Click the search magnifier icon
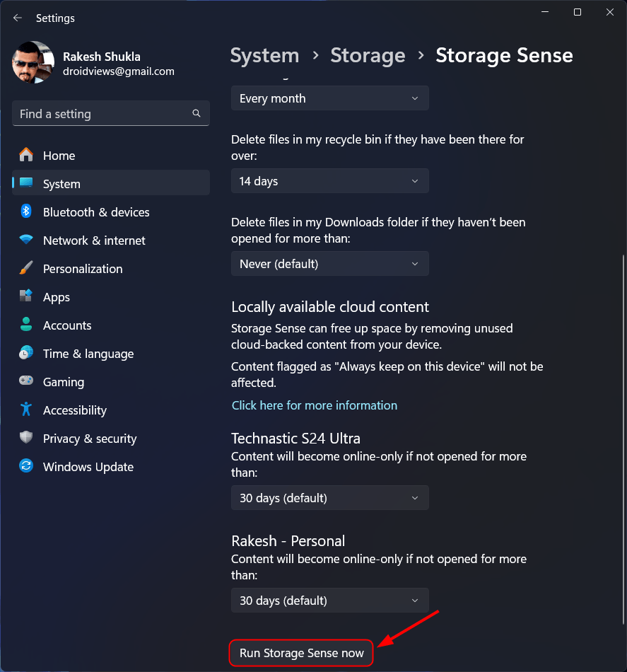 pos(197,113)
